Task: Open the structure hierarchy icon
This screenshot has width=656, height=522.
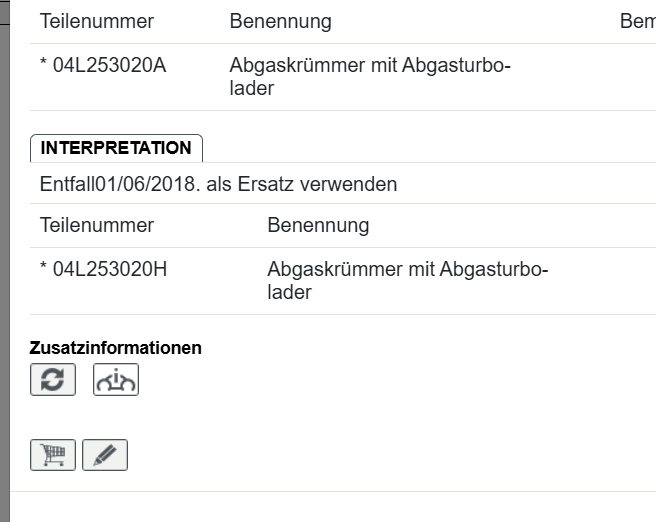Action: 116,380
